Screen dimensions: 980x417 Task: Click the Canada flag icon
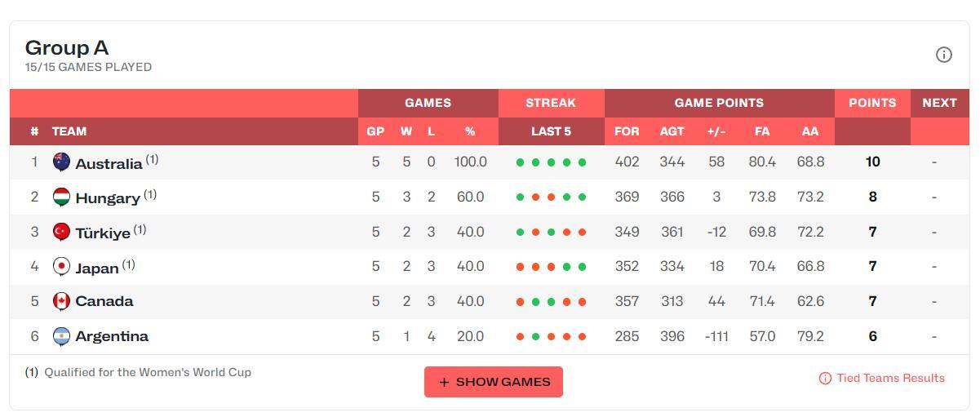coord(61,301)
